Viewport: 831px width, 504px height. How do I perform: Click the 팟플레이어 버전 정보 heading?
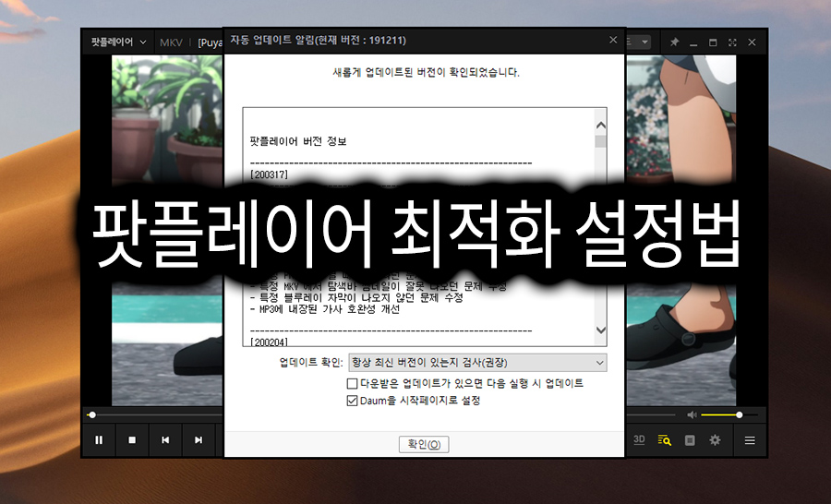point(298,141)
